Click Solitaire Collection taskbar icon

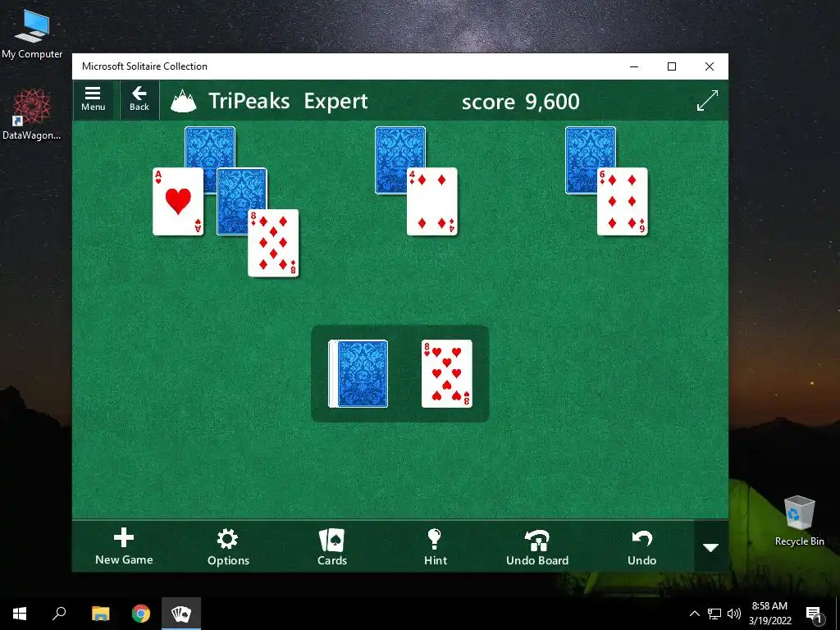click(x=181, y=614)
